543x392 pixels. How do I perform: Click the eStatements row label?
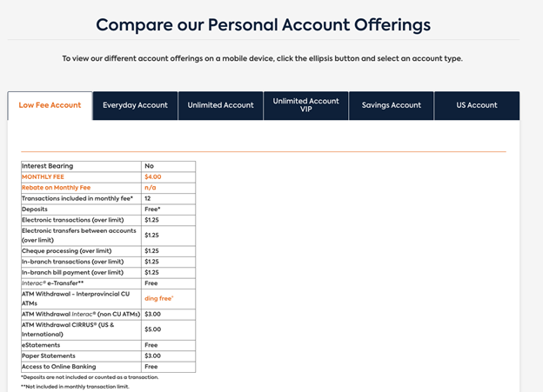(x=41, y=345)
